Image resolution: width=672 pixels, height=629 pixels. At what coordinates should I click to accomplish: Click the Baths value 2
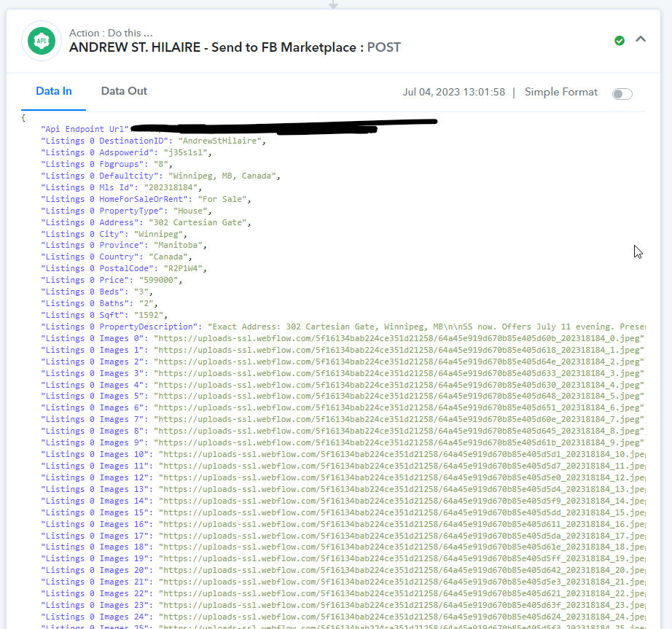(146, 303)
